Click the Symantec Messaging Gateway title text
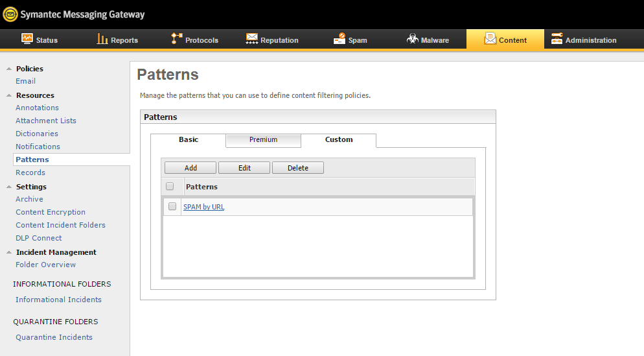The height and width of the screenshot is (356, 644). coord(82,14)
